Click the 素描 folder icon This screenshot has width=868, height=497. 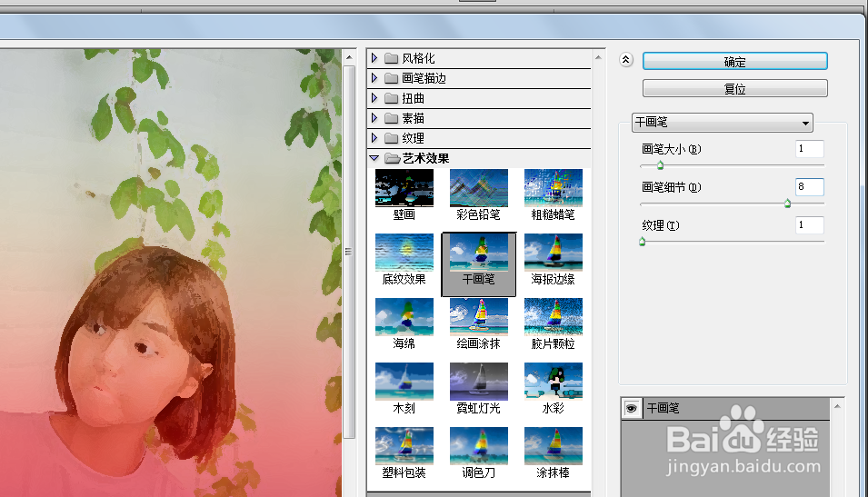point(392,118)
